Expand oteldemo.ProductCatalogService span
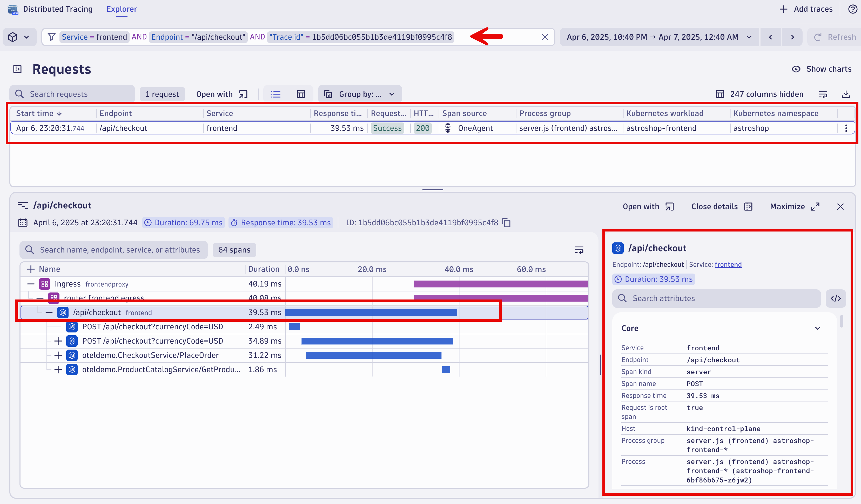 (58, 370)
